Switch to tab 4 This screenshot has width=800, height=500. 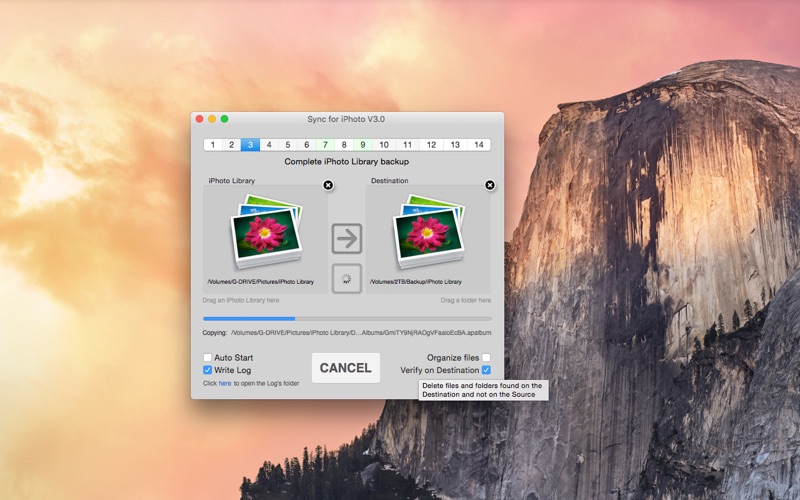[x=269, y=145]
